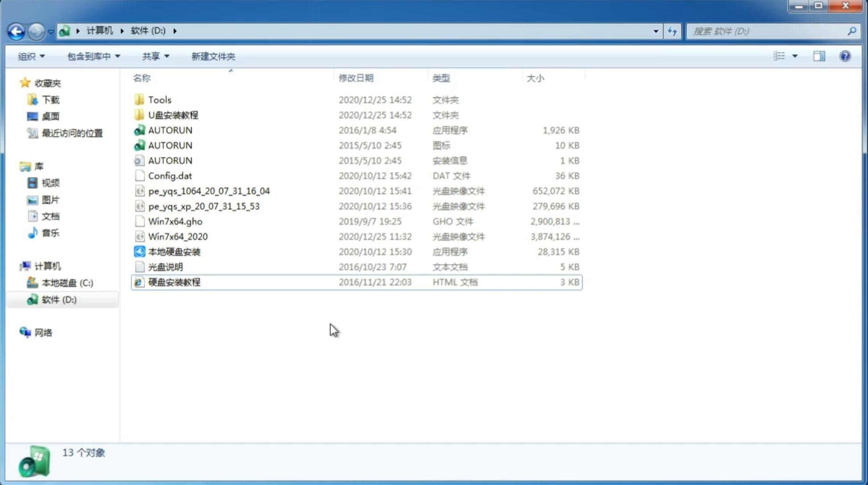Open Win7x64.gho backup file

pyautogui.click(x=175, y=221)
